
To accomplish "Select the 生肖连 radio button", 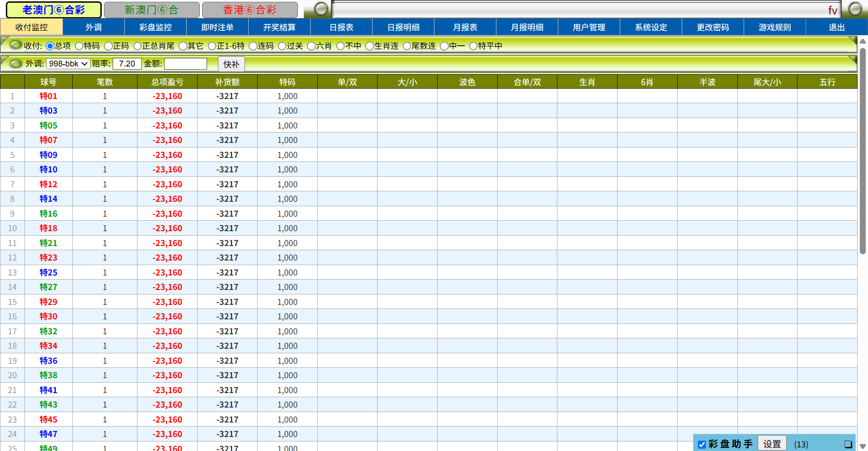I will point(369,46).
